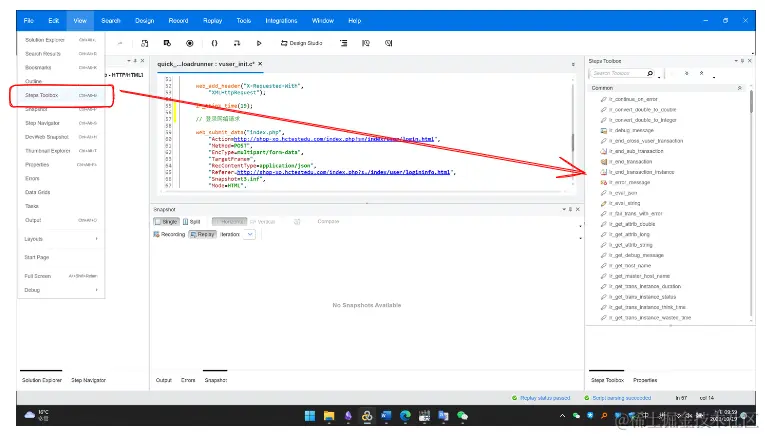Click the Replay play triangle icon
Image resolution: width=765 pixels, height=436 pixels.
coord(259,43)
